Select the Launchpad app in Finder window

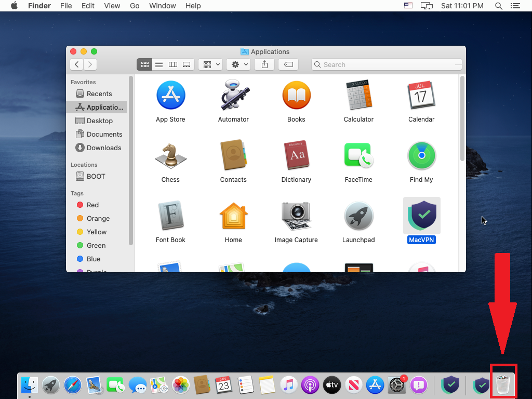coord(358,216)
